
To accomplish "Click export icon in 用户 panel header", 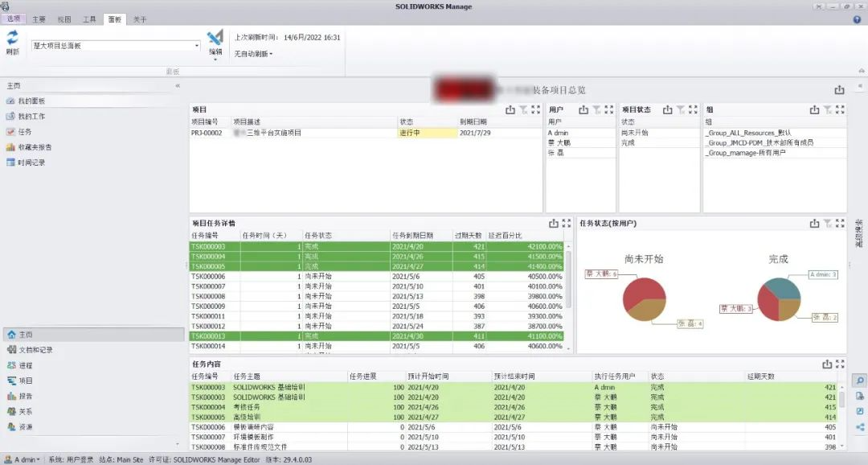I will pyautogui.click(x=583, y=109).
